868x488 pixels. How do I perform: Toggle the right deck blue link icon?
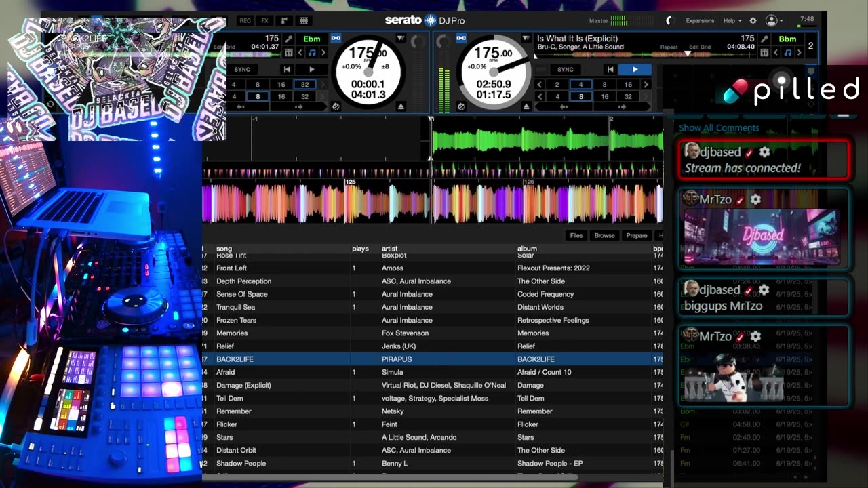point(461,39)
